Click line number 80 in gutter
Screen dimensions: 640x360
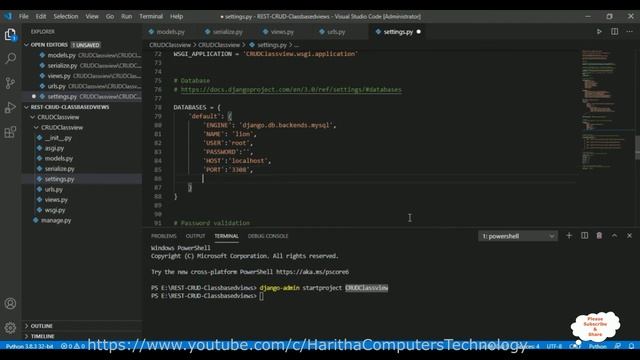point(158,125)
